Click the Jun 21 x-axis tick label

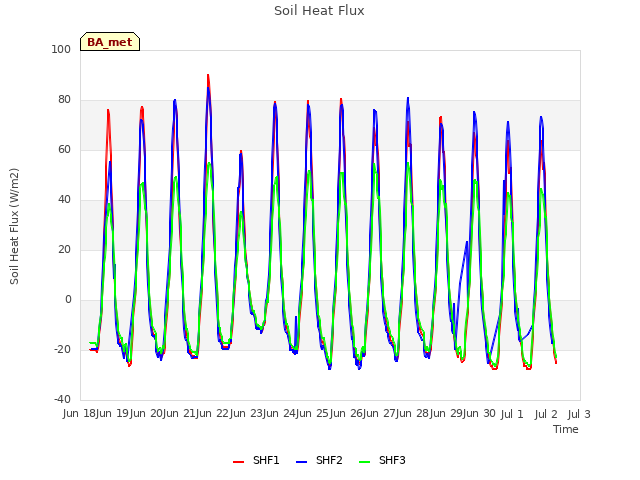[x=180, y=414]
